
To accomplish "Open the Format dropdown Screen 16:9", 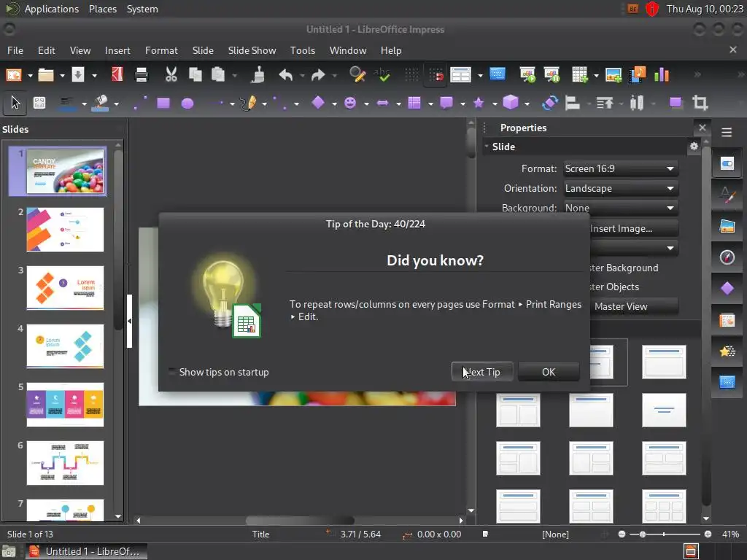I will point(620,168).
